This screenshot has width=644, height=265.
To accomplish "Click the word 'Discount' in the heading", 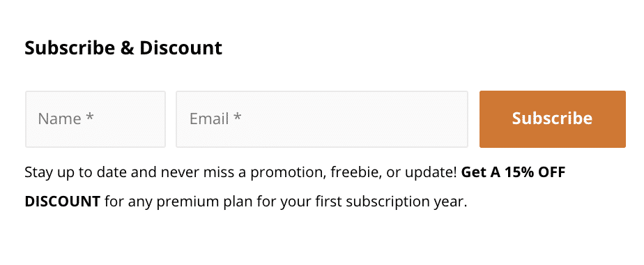I will coord(181,48).
